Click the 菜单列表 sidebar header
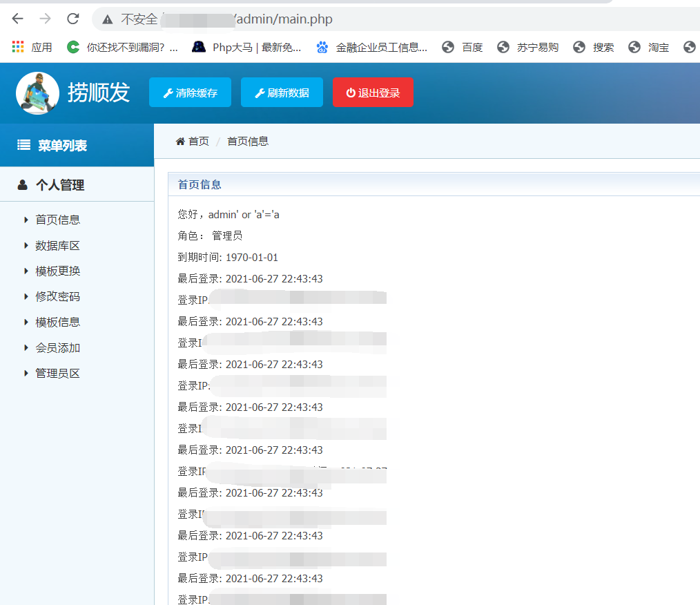Image resolution: width=700 pixels, height=605 pixels. (77, 145)
